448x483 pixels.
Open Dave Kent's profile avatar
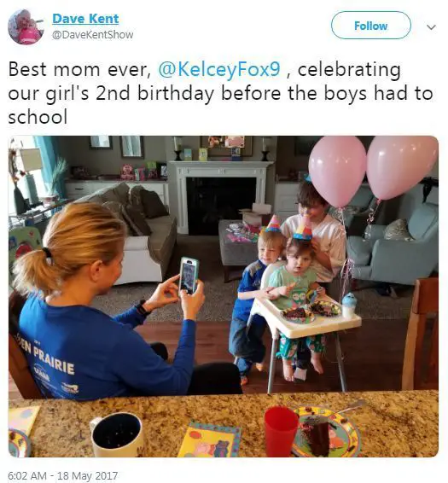(26, 26)
